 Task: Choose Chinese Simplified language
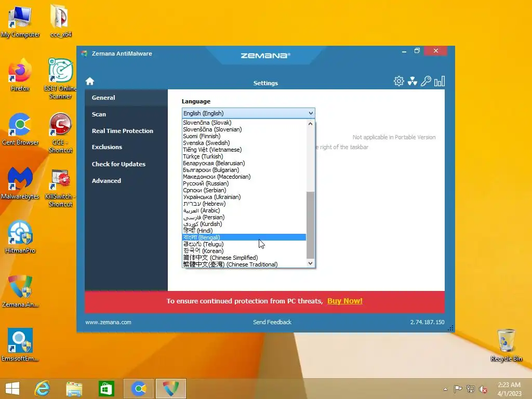[x=244, y=258]
